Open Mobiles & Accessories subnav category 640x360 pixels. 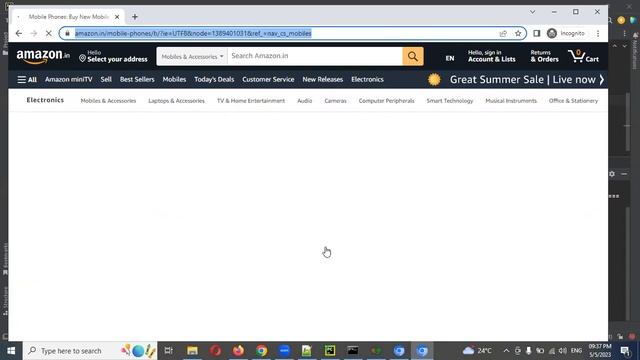point(108,101)
